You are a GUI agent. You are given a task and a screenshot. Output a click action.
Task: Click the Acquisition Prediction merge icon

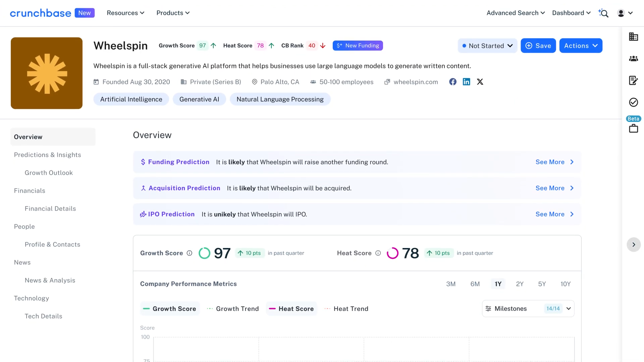(x=143, y=188)
